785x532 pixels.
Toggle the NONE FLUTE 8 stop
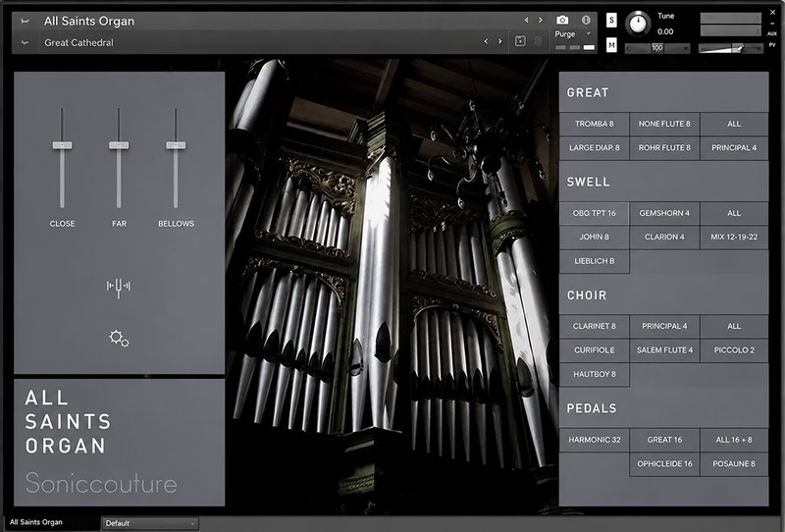[x=664, y=124]
